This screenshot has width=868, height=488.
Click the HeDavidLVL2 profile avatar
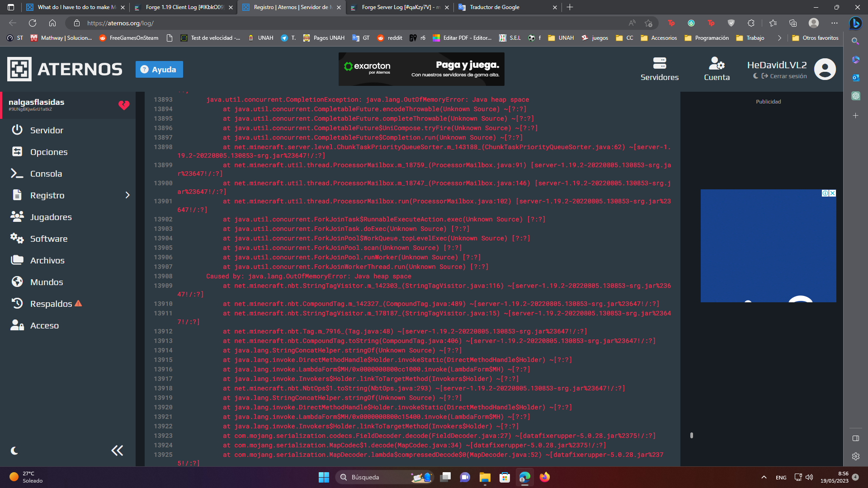825,69
